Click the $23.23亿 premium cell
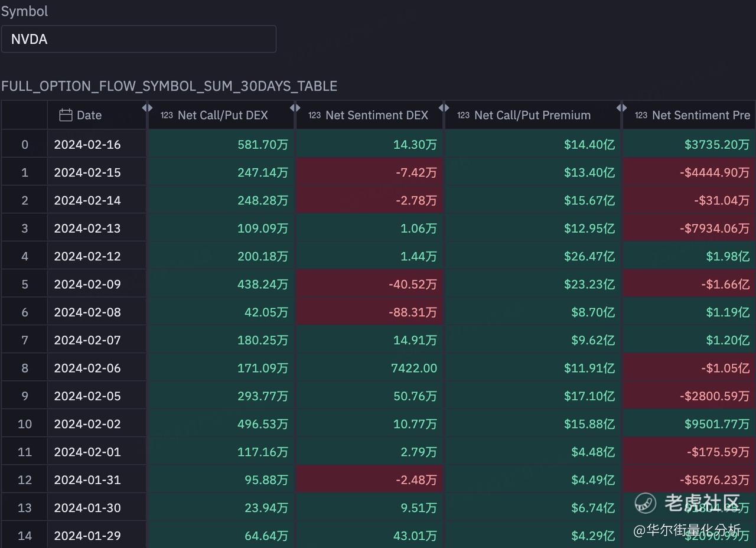This screenshot has height=548, width=756. coord(533,284)
